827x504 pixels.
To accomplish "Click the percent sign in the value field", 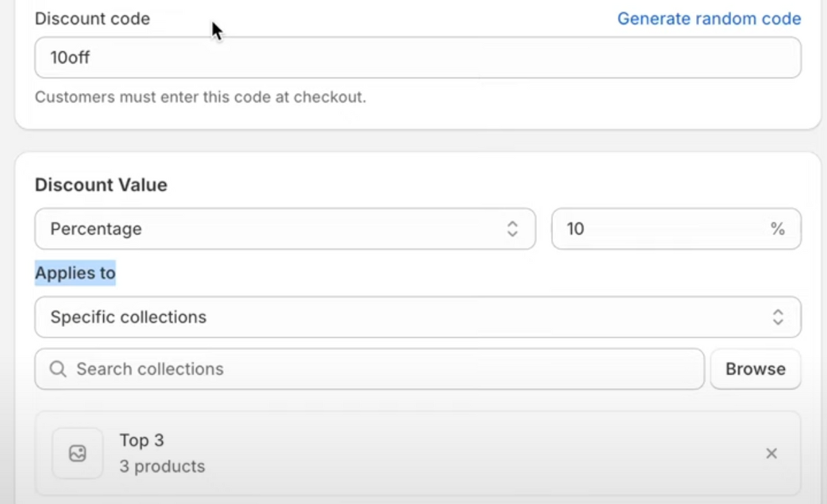I will point(777,229).
